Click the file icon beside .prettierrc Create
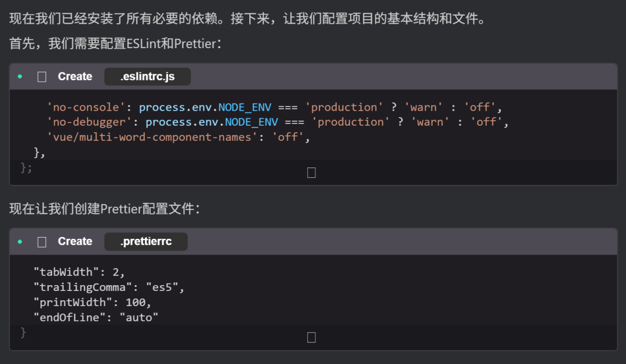This screenshot has height=364, width=626. coord(42,242)
